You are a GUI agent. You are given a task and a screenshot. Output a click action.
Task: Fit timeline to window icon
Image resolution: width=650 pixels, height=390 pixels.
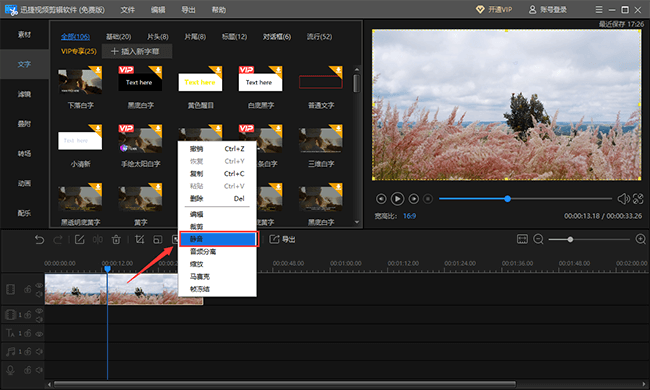click(522, 239)
